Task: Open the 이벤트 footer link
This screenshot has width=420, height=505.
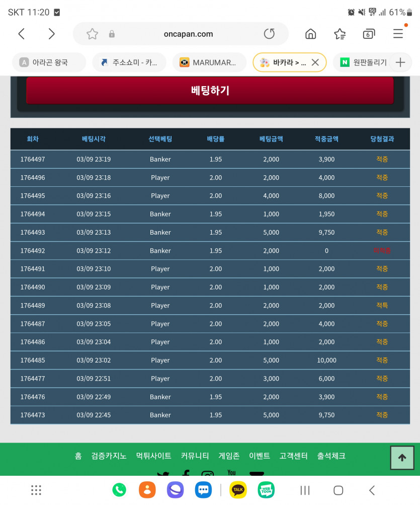Action: point(260,456)
